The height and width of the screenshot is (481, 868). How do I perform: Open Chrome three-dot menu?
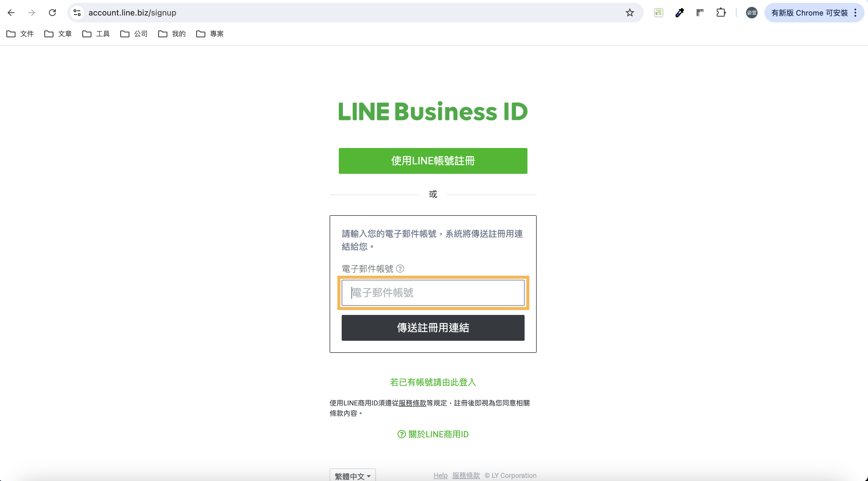855,13
